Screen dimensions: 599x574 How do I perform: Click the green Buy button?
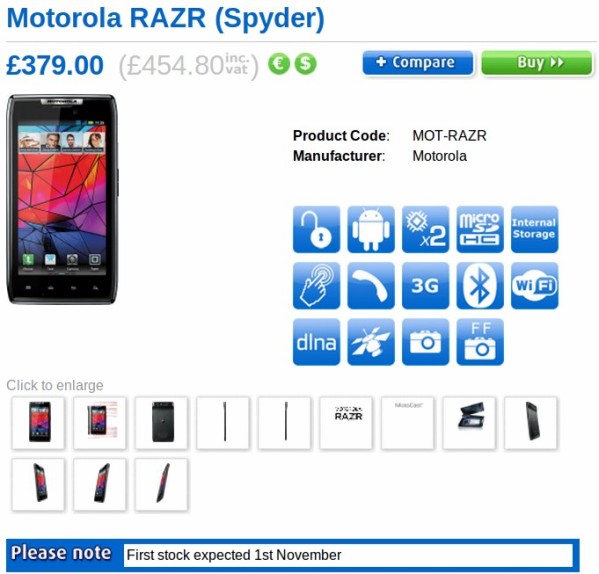point(537,63)
